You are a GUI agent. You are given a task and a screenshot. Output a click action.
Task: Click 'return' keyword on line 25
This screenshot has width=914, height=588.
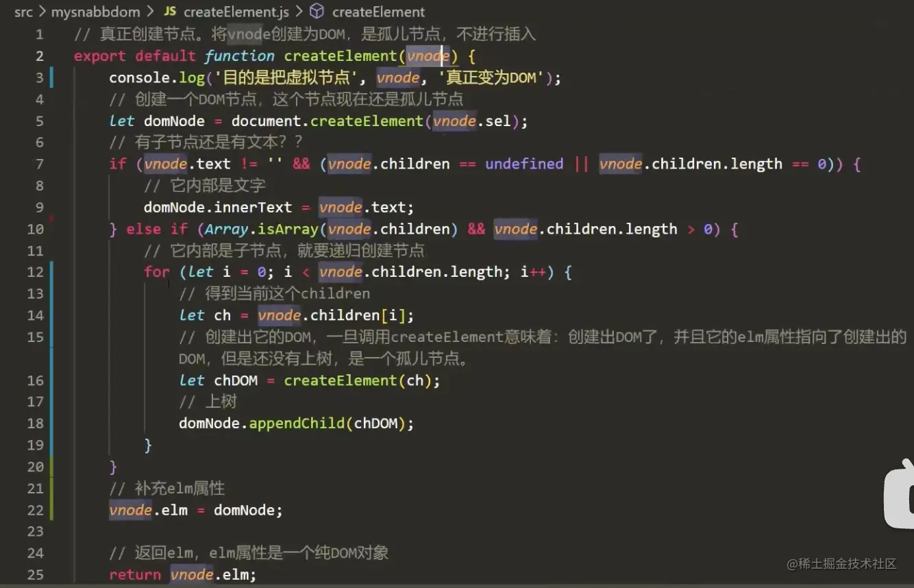(135, 574)
